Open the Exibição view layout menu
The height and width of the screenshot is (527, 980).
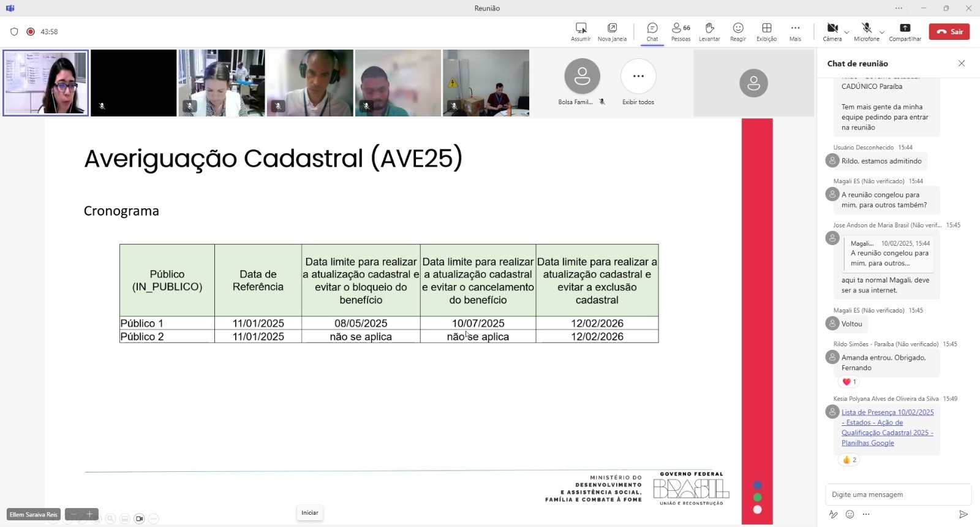tap(766, 28)
